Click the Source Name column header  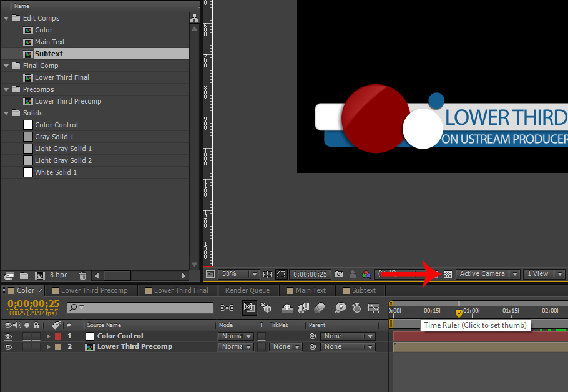coord(104,325)
